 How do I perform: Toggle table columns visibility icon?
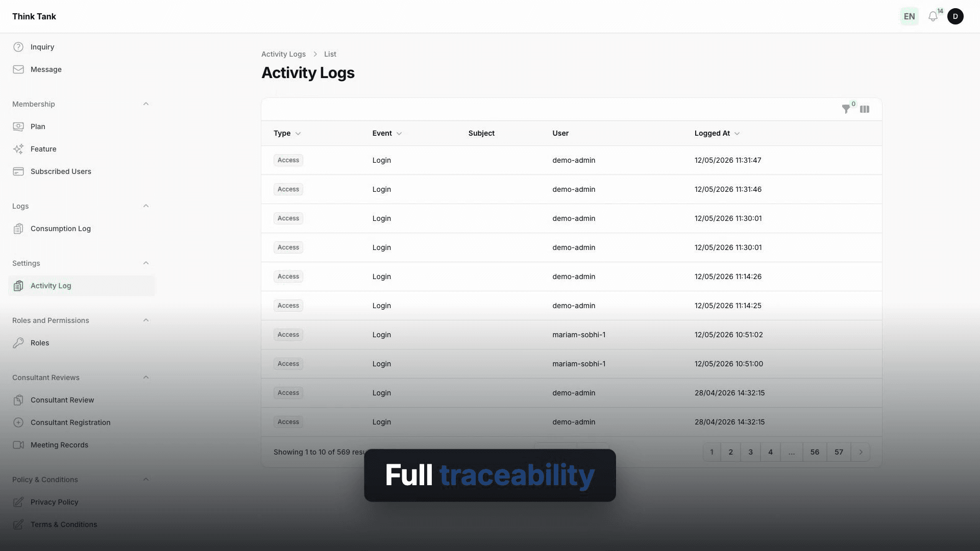865,109
